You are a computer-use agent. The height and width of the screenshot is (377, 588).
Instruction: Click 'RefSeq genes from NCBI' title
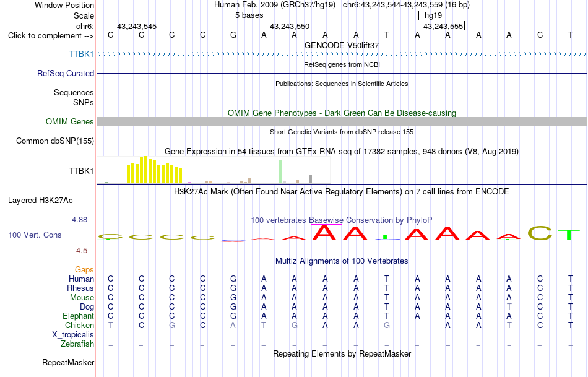[342, 64]
